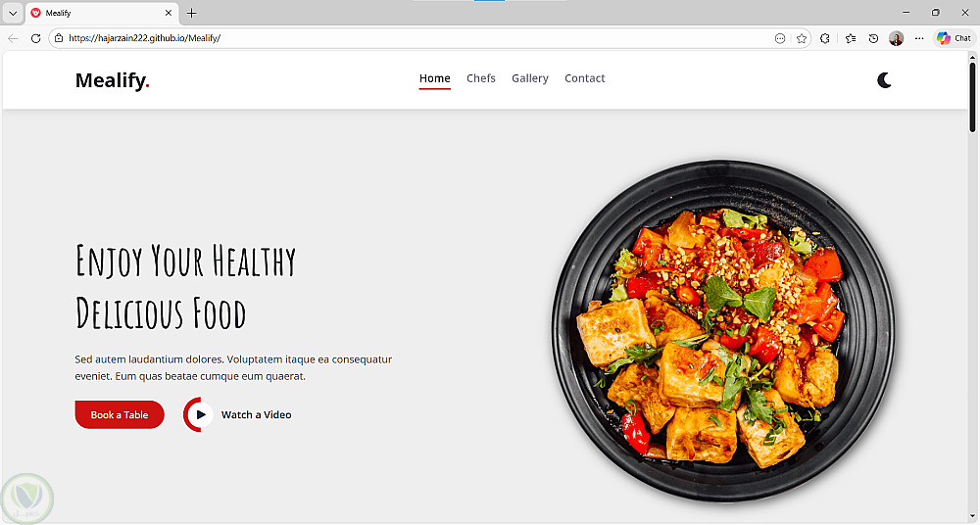Viewport: 980px width, 525px height.
Task: Click the browser refresh icon
Action: click(x=35, y=38)
